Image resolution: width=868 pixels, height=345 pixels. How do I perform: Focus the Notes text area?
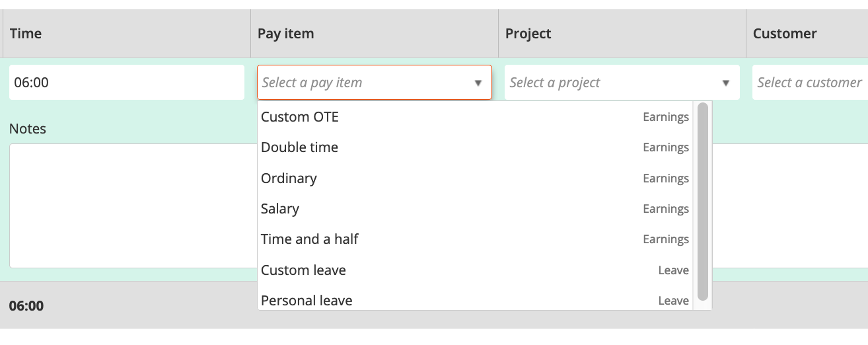pyautogui.click(x=133, y=206)
